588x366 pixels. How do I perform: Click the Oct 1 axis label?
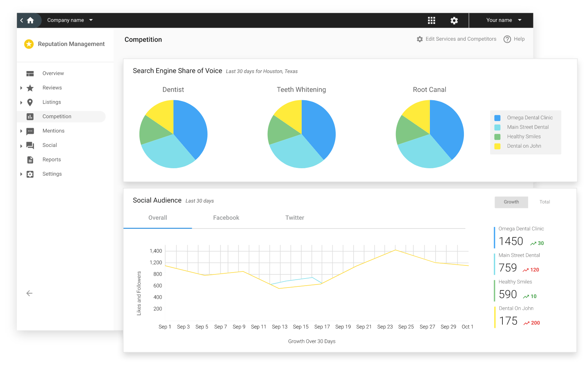coord(468,327)
